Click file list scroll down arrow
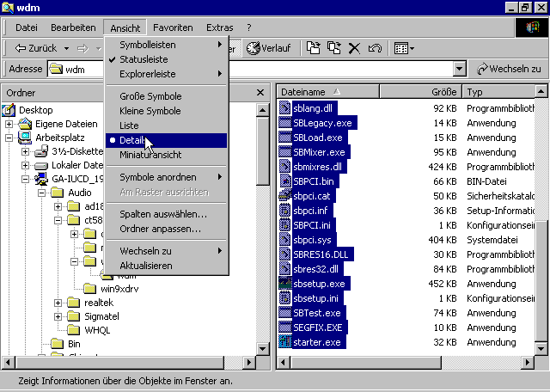550x392 pixels. (541, 348)
